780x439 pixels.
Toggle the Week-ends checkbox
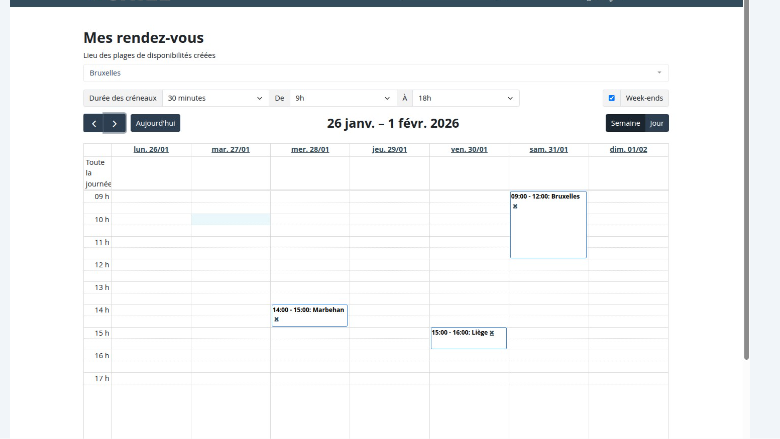(x=612, y=98)
